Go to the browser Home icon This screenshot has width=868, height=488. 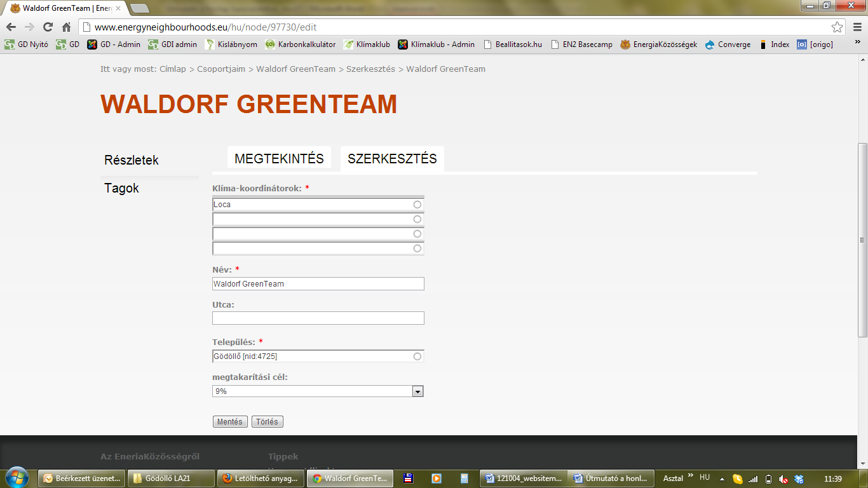(66, 27)
